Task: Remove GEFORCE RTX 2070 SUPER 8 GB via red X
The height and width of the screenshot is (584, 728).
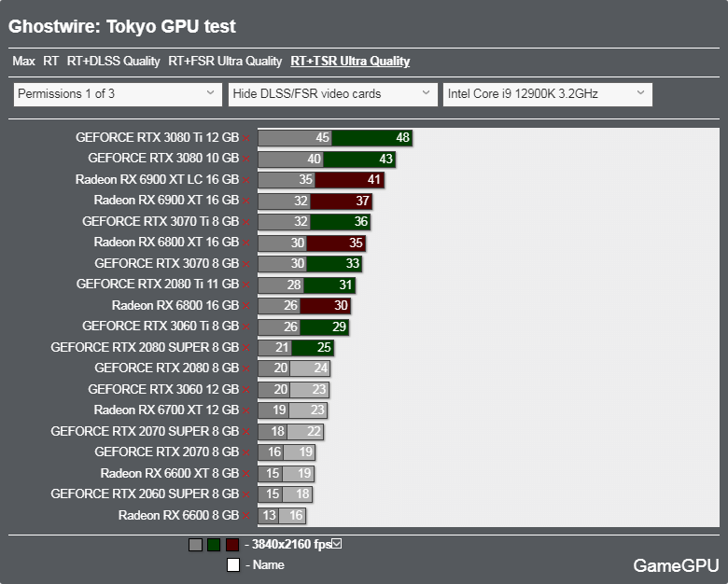Action: [246, 432]
